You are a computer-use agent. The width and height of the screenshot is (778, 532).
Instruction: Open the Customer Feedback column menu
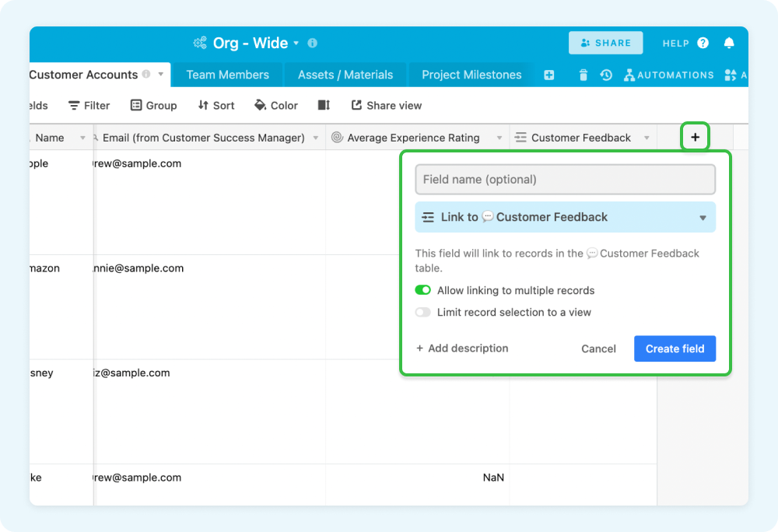click(x=648, y=137)
